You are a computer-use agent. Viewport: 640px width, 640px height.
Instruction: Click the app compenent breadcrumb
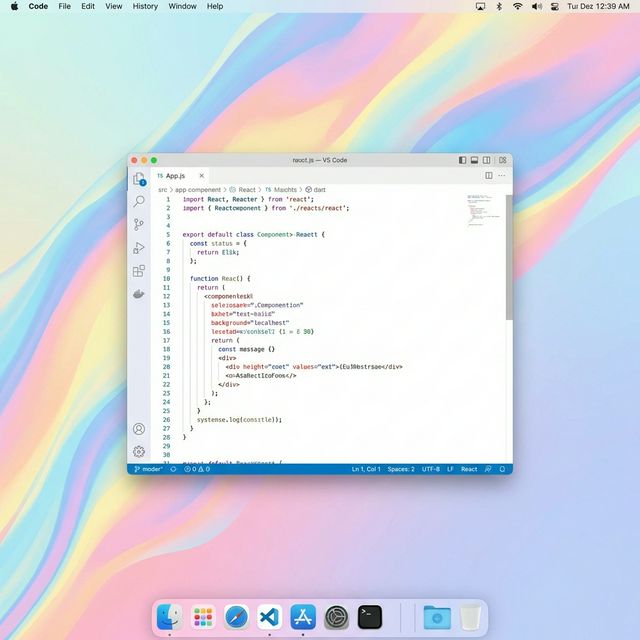198,190
